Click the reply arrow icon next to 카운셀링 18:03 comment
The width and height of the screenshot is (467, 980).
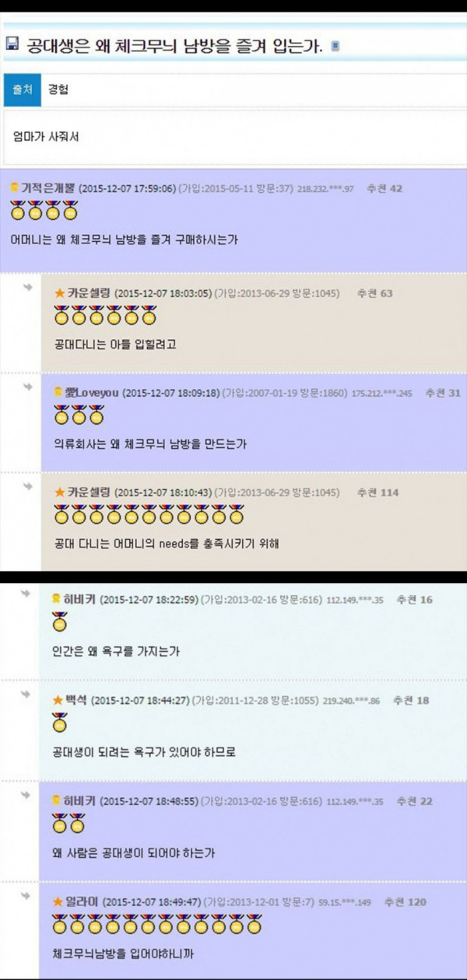pos(28,288)
